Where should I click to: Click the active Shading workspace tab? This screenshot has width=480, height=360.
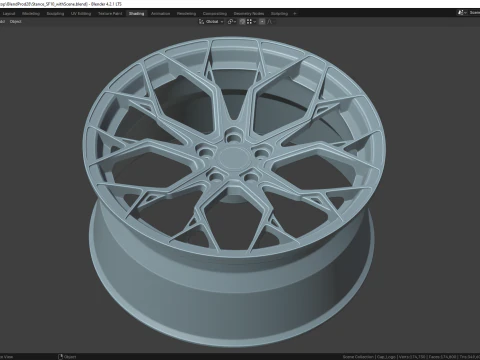(137, 14)
